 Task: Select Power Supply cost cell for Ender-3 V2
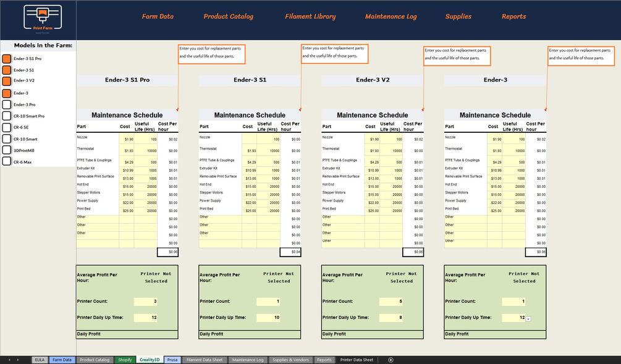372,203
